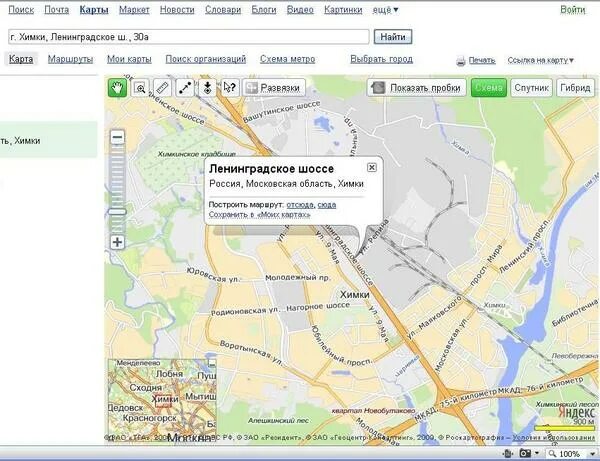The image size is (600, 461).
Task: Expand the ещё more services dropdown
Action: coord(385,10)
